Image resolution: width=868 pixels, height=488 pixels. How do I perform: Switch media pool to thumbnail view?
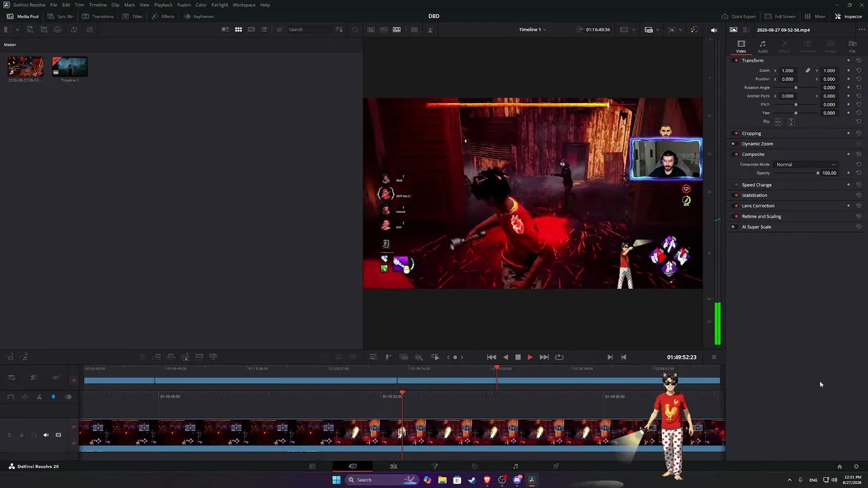point(238,30)
